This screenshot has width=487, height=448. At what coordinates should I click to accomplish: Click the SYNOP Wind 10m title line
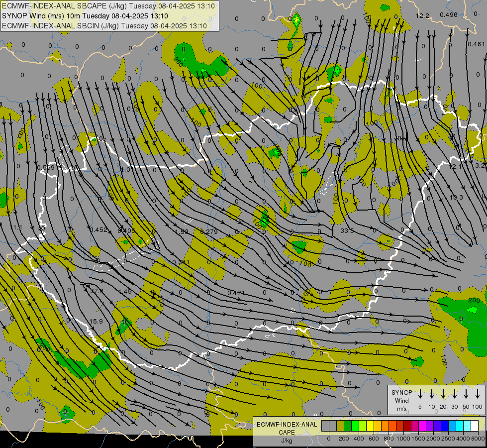pos(85,16)
